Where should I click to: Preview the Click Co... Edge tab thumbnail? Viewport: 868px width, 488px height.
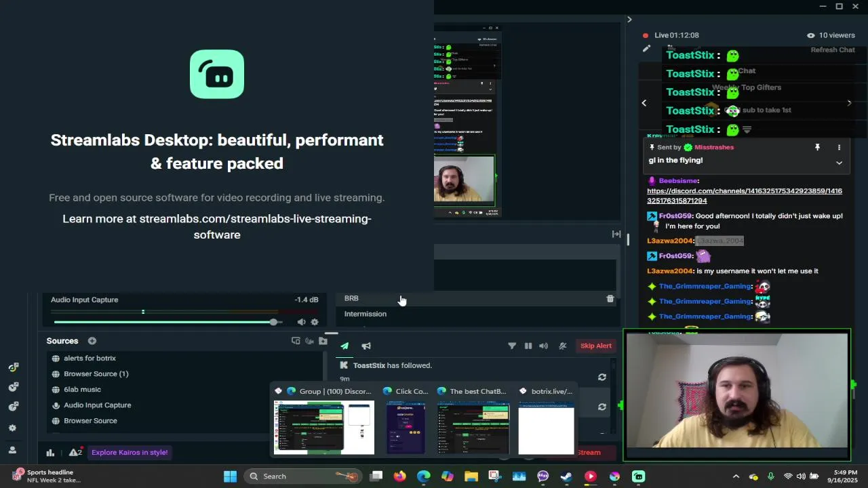coord(406,428)
